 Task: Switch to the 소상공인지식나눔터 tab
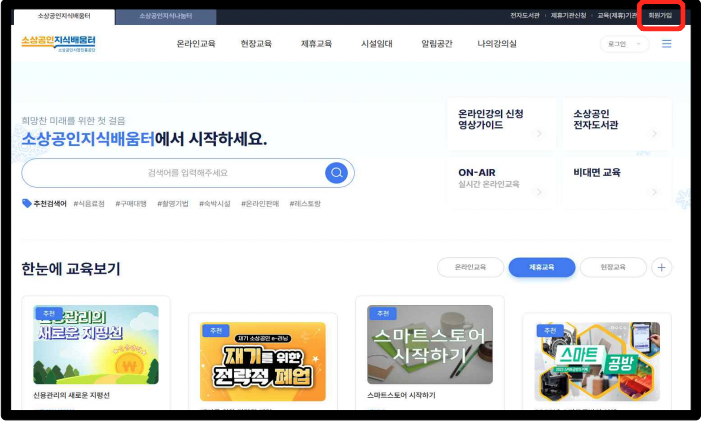tap(166, 16)
